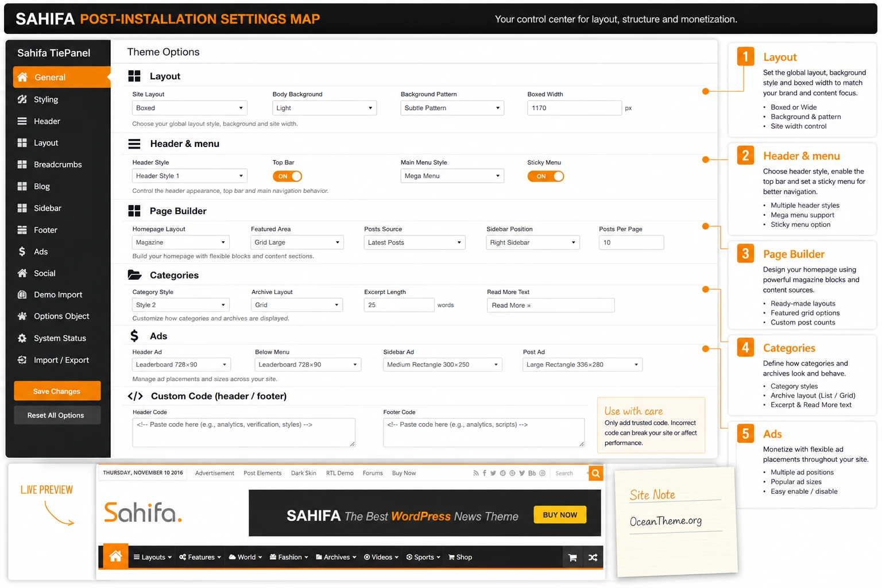
Task: Click the Categories folder icon heading
Action: click(x=134, y=275)
